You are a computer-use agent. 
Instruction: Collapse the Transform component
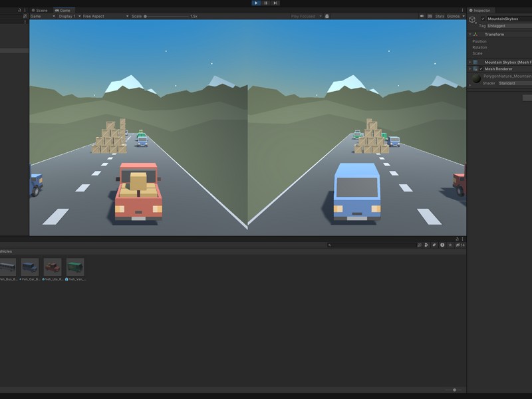(x=470, y=35)
